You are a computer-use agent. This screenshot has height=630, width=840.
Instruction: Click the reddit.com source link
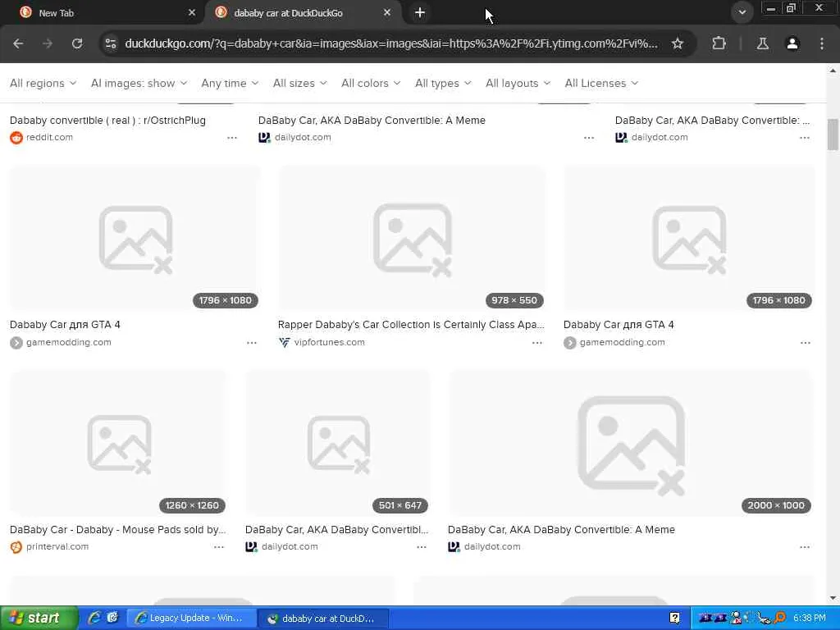click(49, 138)
